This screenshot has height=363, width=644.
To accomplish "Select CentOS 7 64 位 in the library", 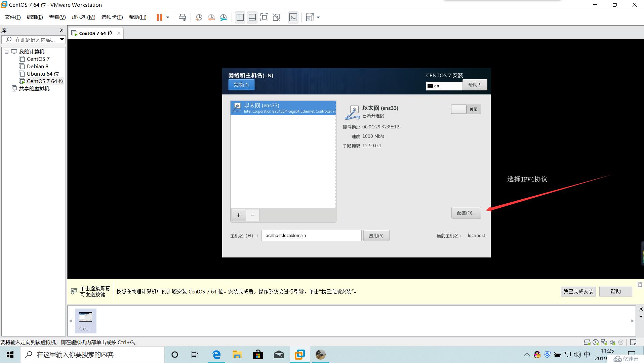I will 41,81.
